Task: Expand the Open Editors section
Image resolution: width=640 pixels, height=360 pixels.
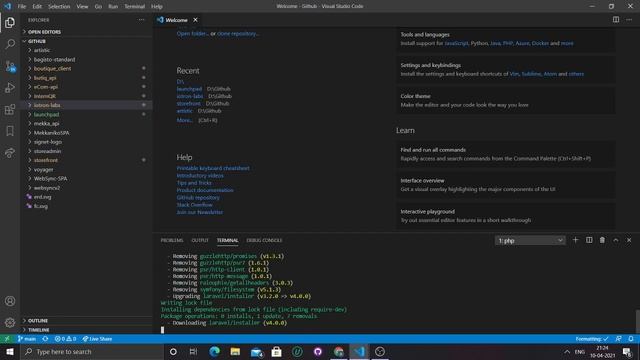Action: point(86,32)
